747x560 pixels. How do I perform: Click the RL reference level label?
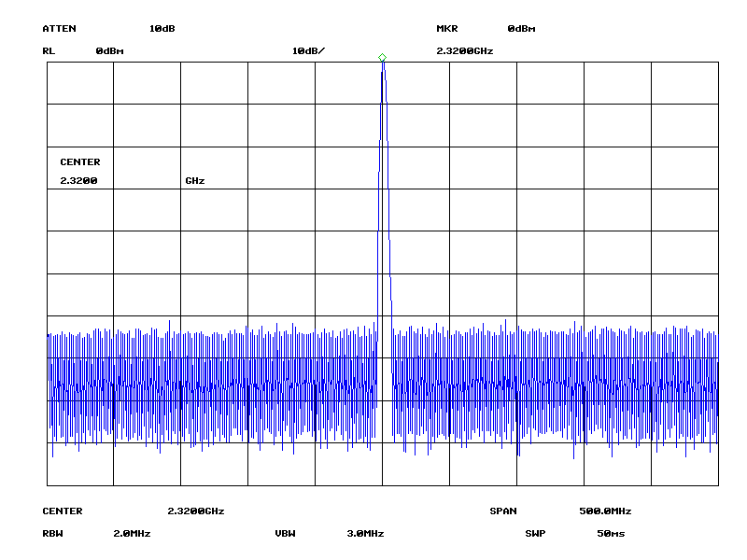[x=49, y=51]
